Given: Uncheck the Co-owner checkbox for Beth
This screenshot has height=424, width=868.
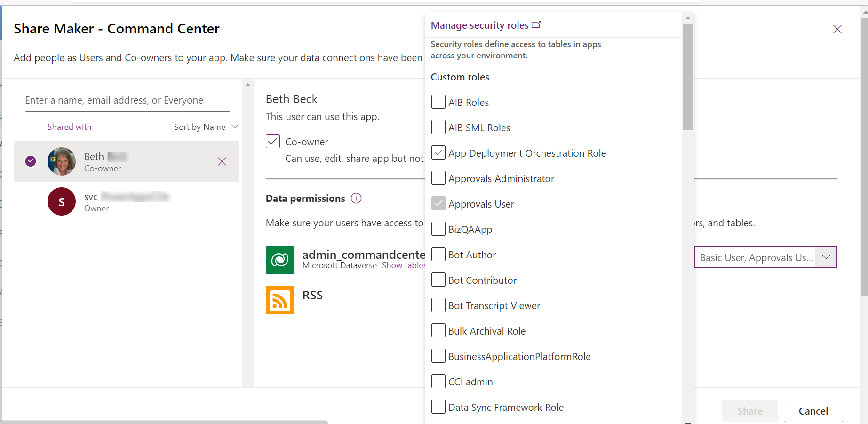Looking at the screenshot, I should tap(272, 141).
